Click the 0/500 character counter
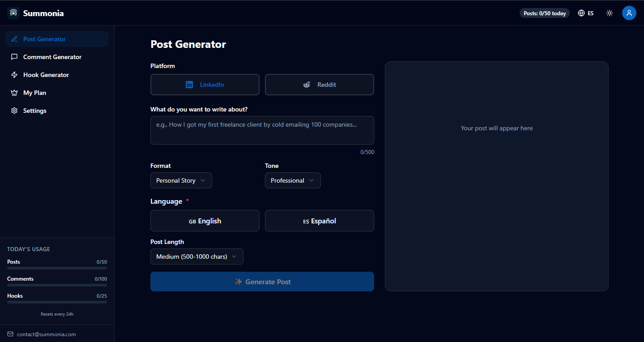The height and width of the screenshot is (342, 644). coord(367,152)
